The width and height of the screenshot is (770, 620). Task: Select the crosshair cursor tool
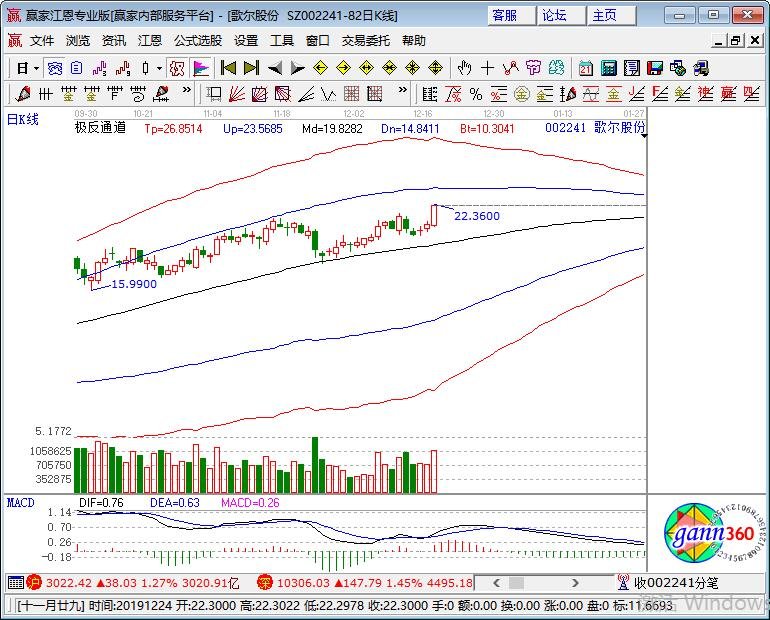[487, 68]
